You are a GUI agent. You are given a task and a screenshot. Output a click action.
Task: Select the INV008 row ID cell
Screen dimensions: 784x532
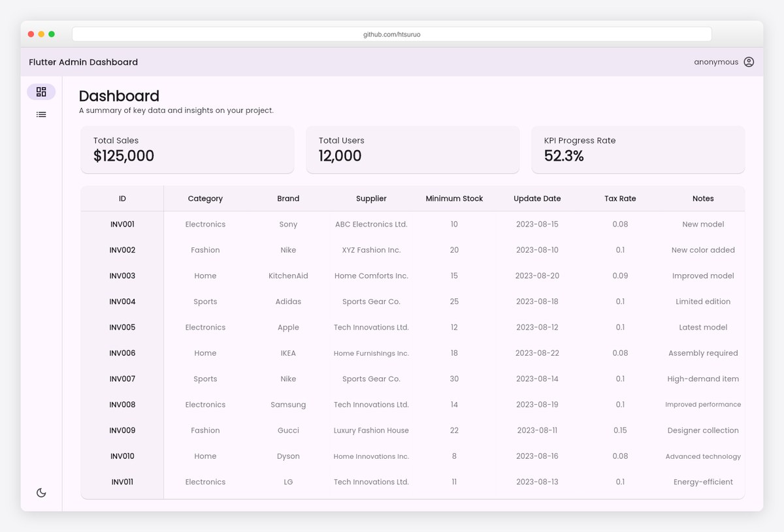coord(122,405)
